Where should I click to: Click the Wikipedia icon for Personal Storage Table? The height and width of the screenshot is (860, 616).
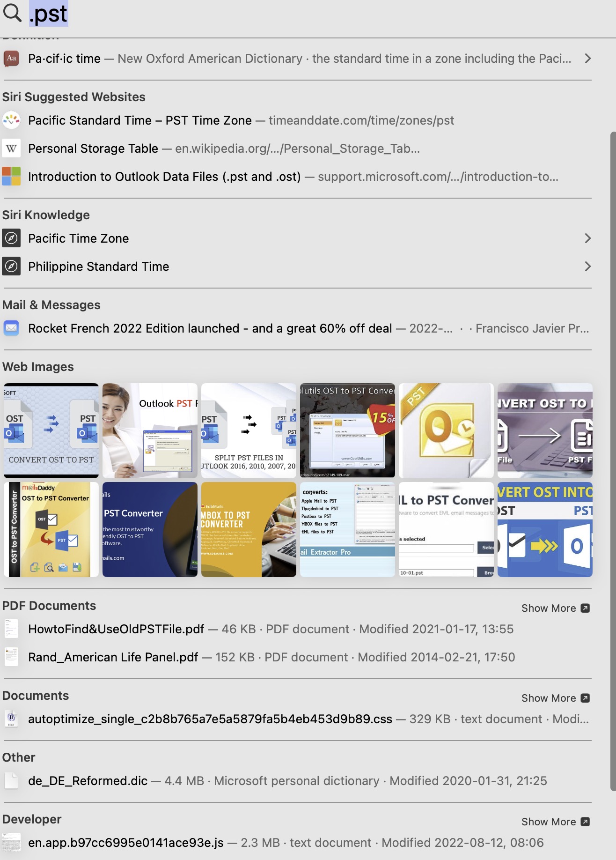(11, 148)
